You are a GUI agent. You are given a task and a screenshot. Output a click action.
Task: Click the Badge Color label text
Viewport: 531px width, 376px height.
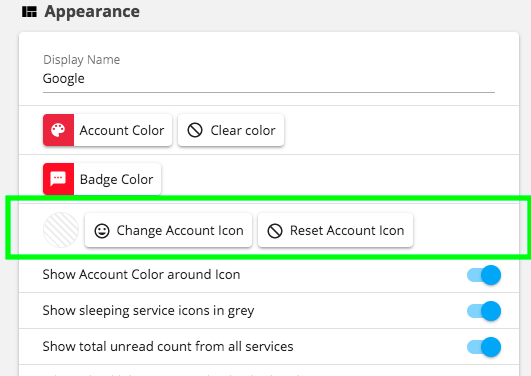(x=116, y=179)
